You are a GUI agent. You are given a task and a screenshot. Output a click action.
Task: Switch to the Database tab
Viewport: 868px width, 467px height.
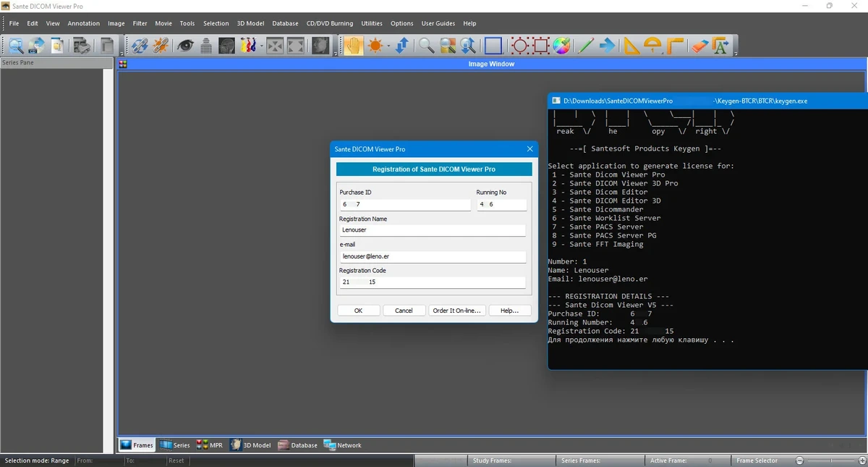point(298,445)
